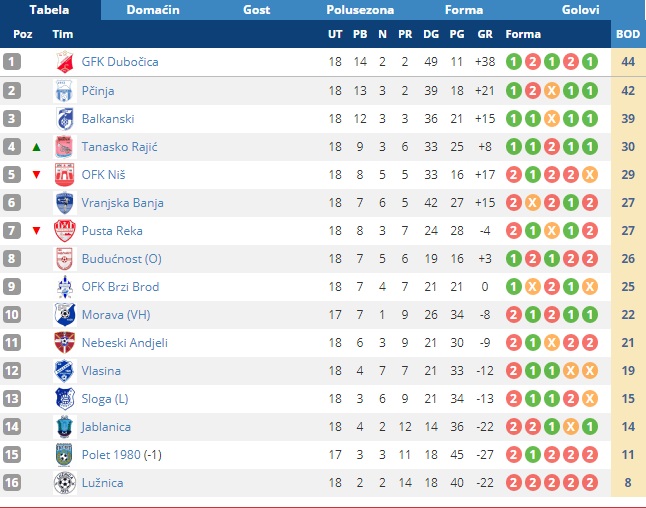Click the Polet 1980 team crest
Screen dimensions: 646x508
65,454
